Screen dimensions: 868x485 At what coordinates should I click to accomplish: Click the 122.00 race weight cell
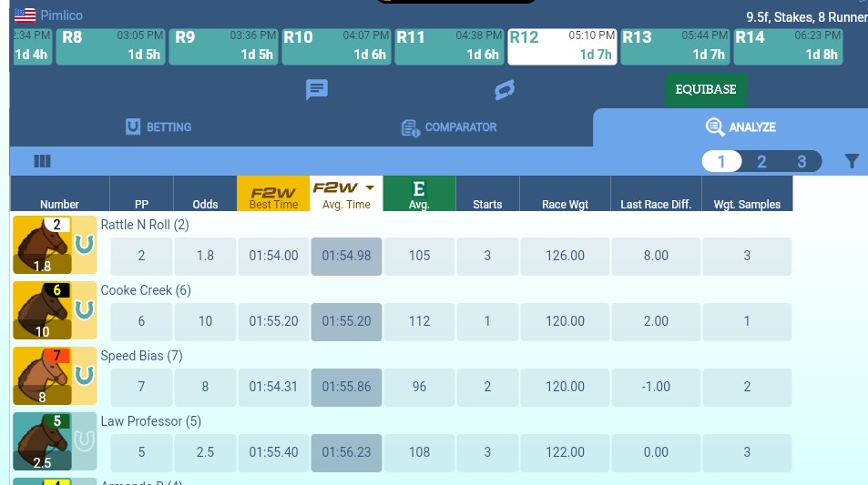coord(566,452)
